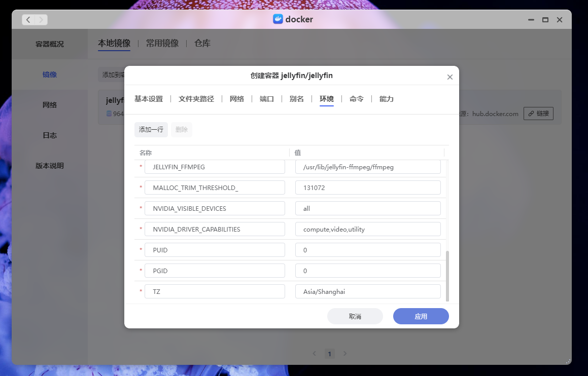
Task: Open the 日志 section in the sidebar
Action: click(x=49, y=135)
